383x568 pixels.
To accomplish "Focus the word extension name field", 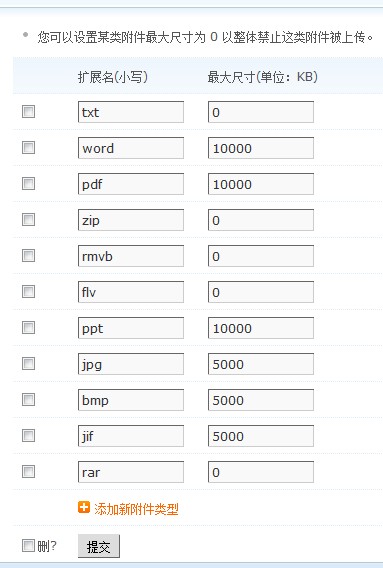I will click(131, 148).
